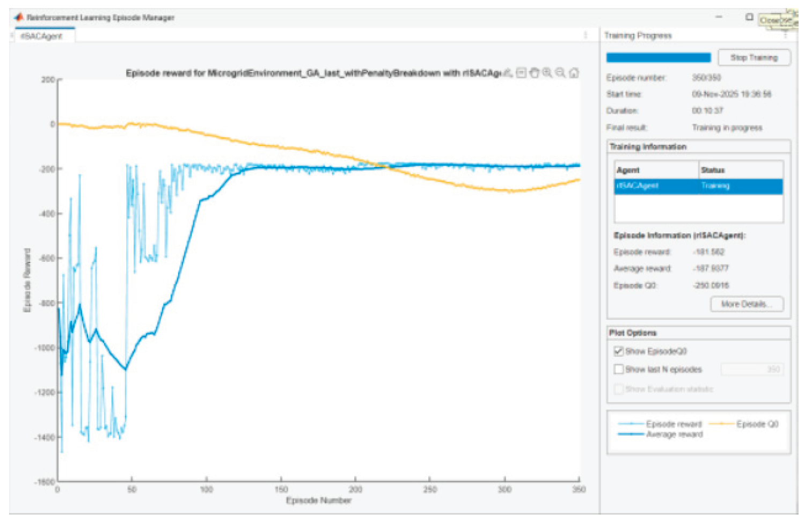
Task: Open Training Progress panel three-dot menu
Action: click(x=785, y=35)
